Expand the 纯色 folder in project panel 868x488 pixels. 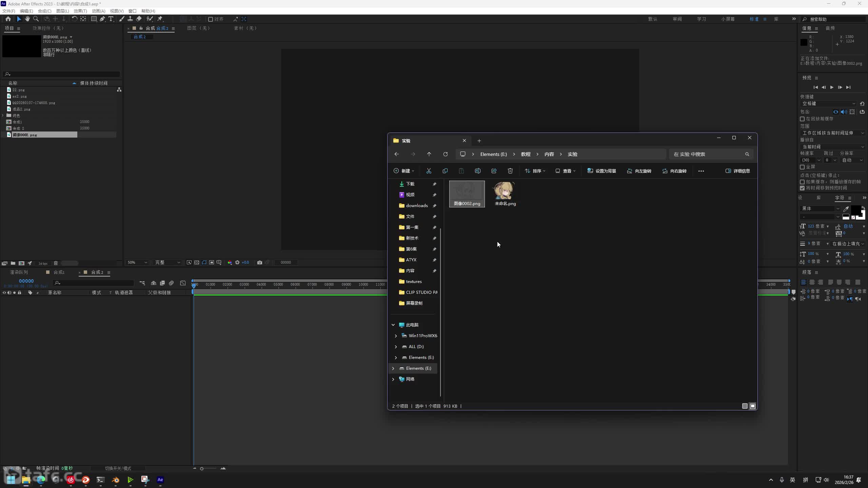pos(3,116)
